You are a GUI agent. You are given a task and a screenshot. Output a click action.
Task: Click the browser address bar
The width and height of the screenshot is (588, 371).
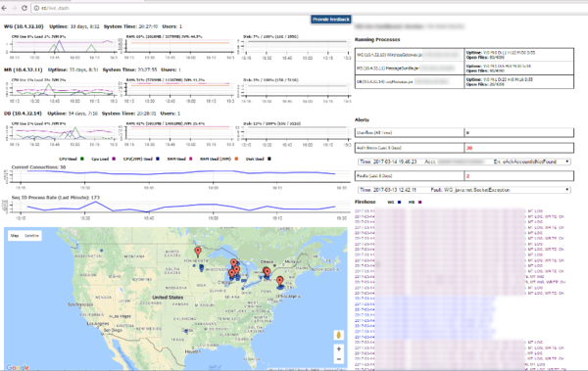300,8
